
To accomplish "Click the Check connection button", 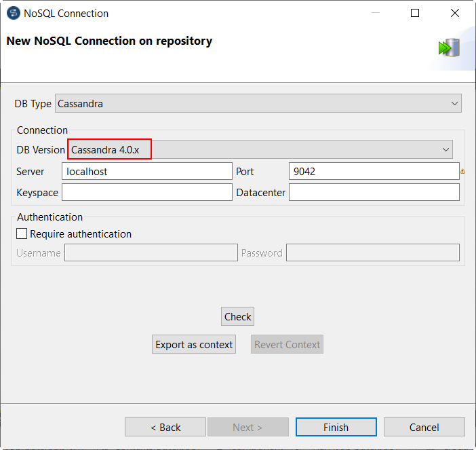I will click(238, 316).
